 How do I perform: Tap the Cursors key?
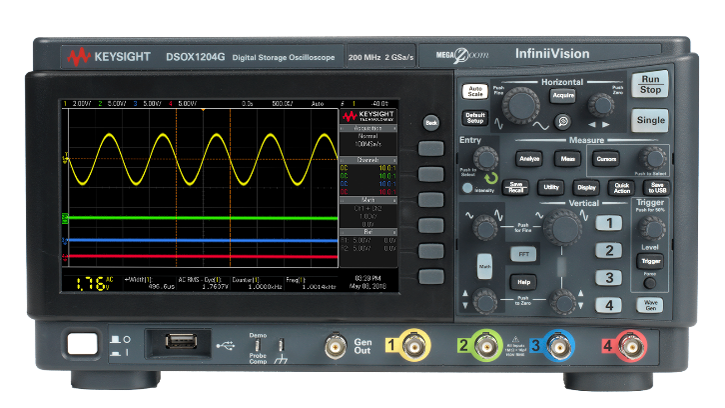[x=606, y=159]
